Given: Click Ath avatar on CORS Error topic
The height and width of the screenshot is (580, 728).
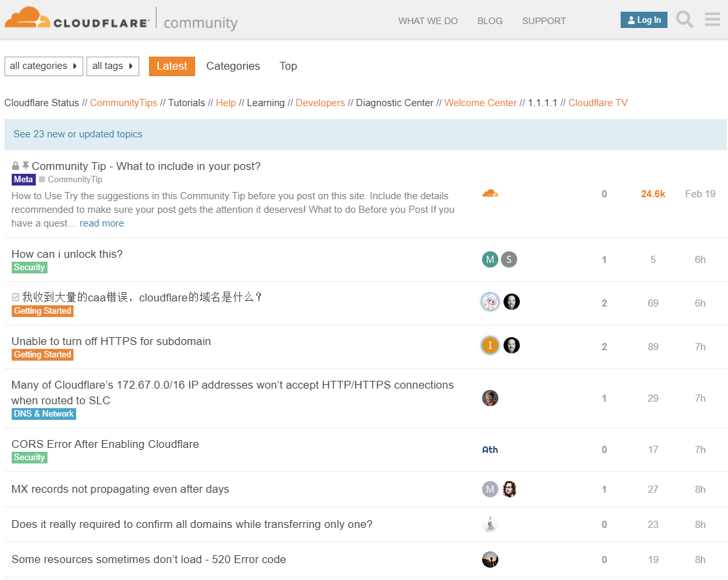Looking at the screenshot, I should pyautogui.click(x=490, y=450).
